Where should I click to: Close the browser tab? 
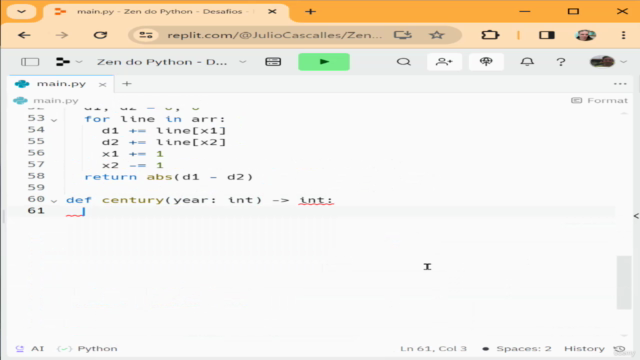point(272,11)
